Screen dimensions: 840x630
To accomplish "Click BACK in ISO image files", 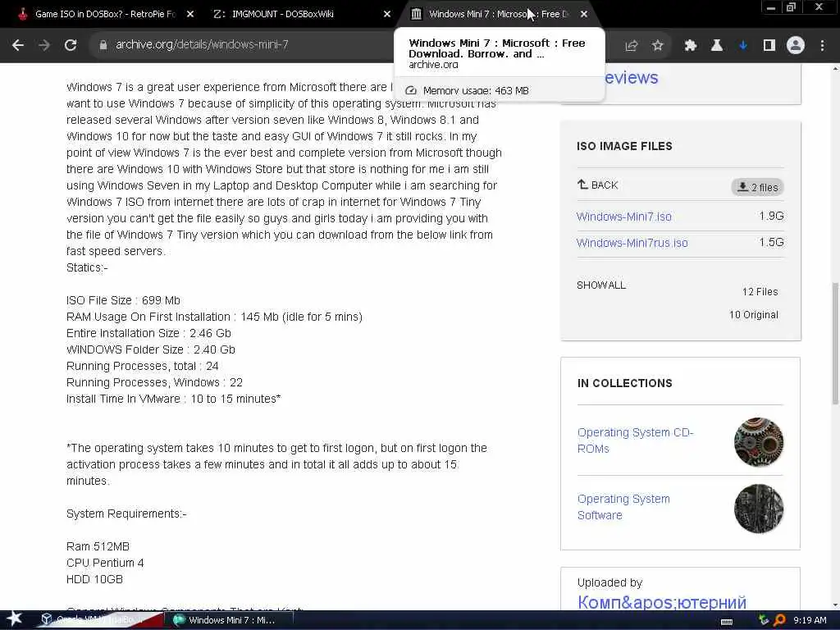I will coord(598,185).
